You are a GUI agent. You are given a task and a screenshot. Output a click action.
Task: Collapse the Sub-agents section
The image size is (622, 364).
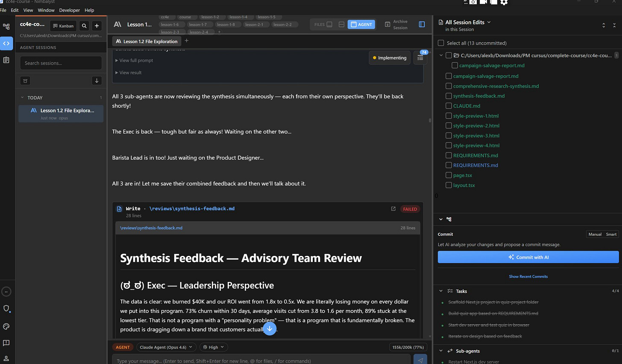(441, 351)
